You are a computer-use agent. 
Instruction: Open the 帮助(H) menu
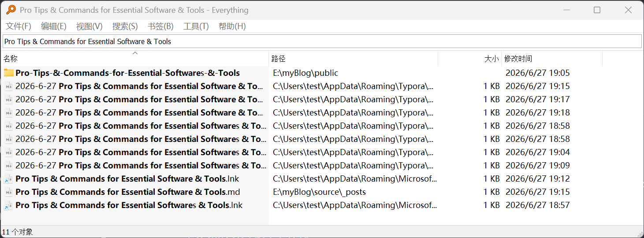point(232,26)
